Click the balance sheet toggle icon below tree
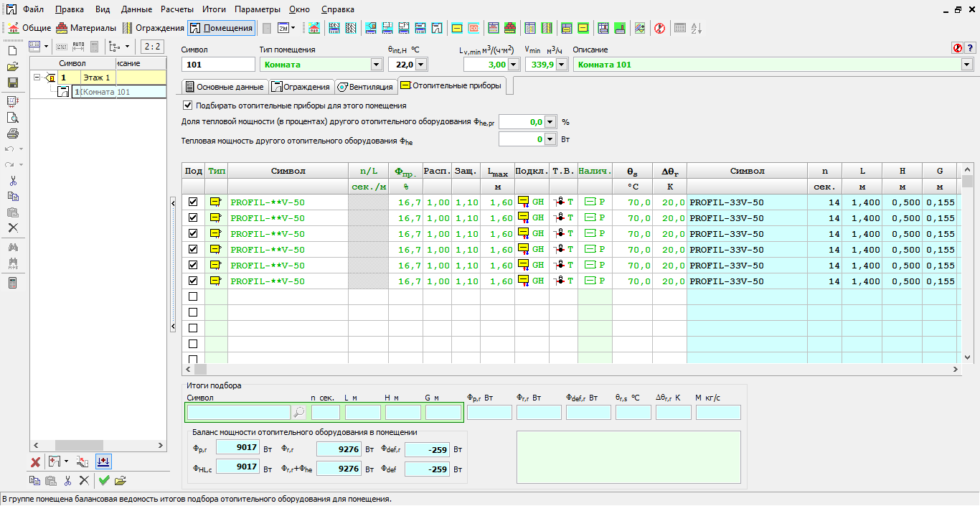The height and width of the screenshot is (506, 980). (103, 462)
